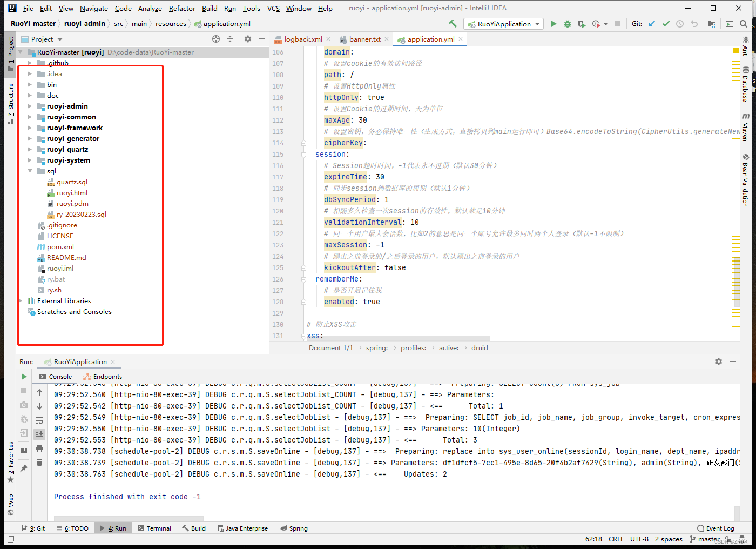Toggle the Maven side tool window
Screen dimensions: 756x549
pyautogui.click(x=746, y=127)
